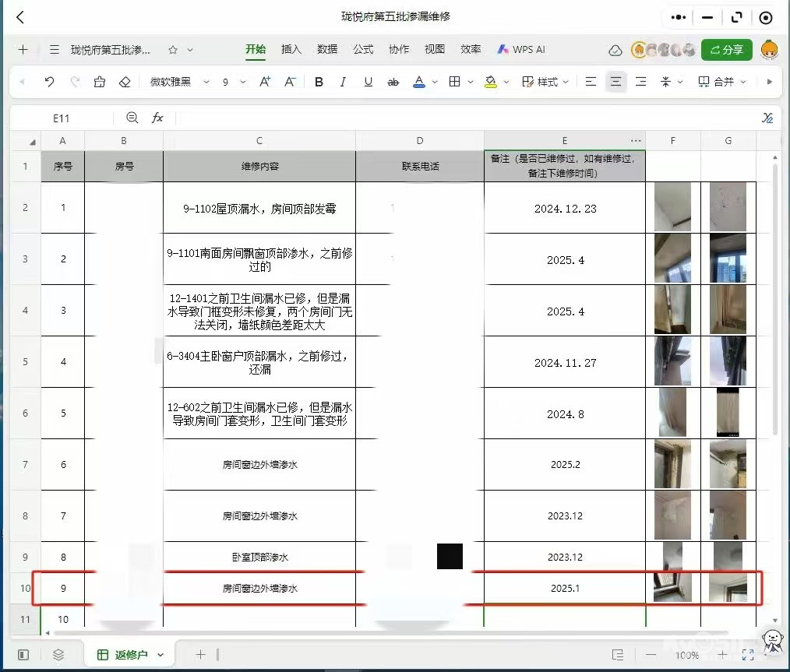Expand the 合并 merge cells dropdown
The width and height of the screenshot is (790, 672).
click(x=722, y=82)
